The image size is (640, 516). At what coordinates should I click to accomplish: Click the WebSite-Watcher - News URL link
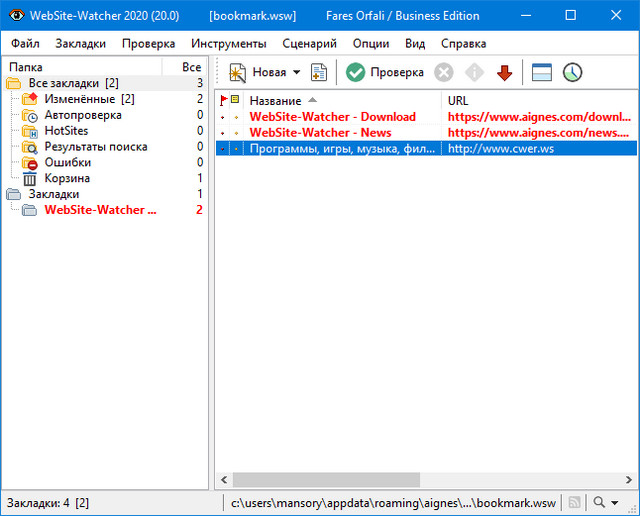click(537, 133)
